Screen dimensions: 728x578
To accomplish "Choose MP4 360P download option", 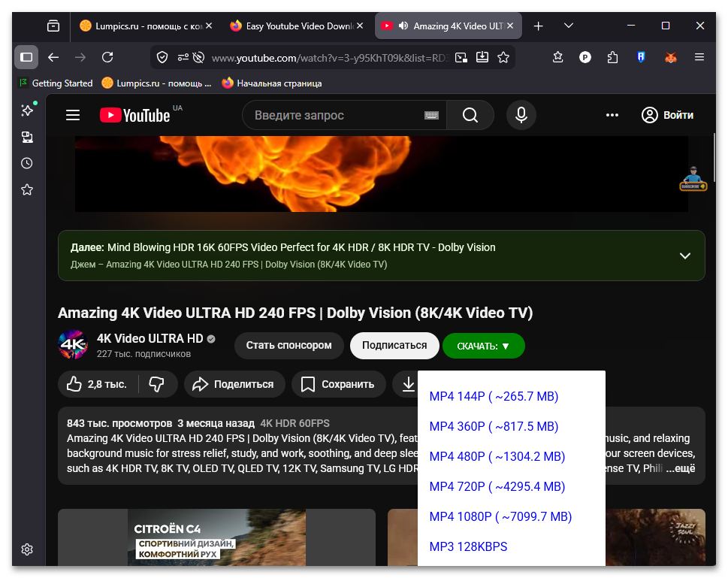I will 494,426.
